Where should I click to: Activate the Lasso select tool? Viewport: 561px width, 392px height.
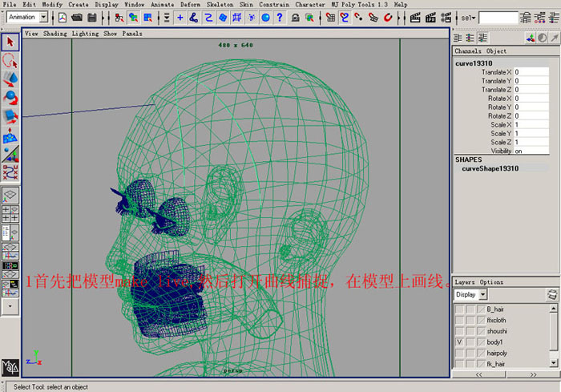click(10, 60)
